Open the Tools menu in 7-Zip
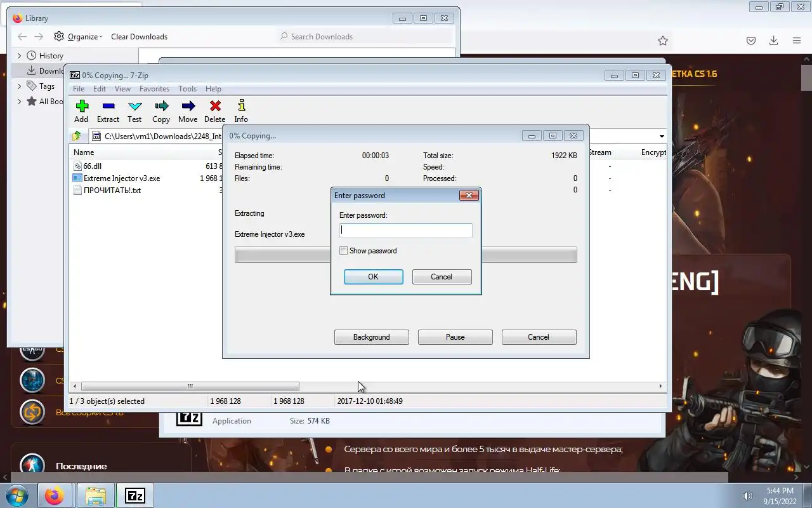Viewport: 812px width, 508px height. pyautogui.click(x=187, y=89)
